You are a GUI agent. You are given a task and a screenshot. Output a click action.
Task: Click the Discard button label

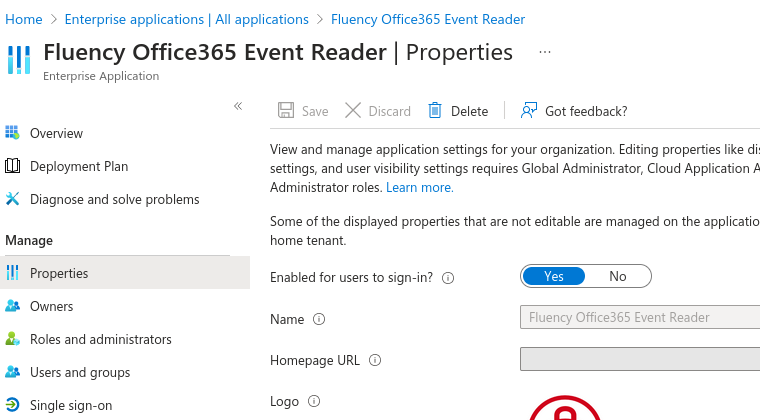click(389, 111)
